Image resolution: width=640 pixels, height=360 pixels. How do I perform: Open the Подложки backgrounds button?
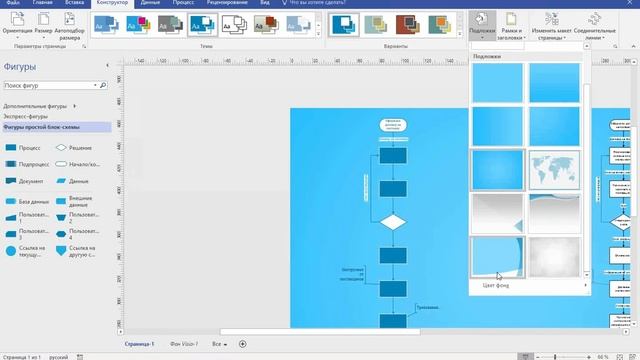click(x=482, y=25)
